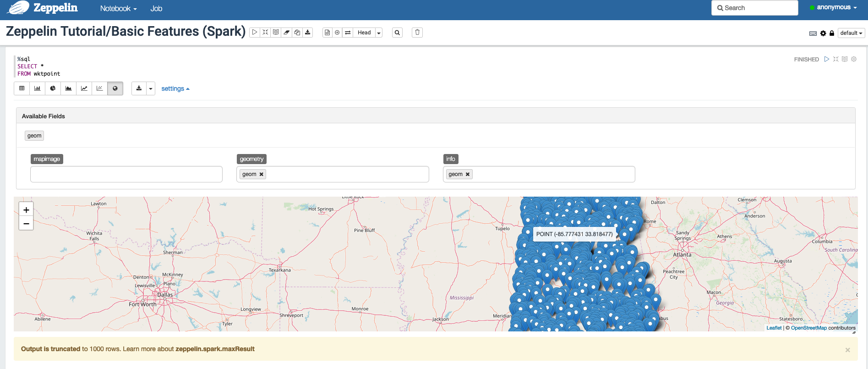Remove geom from the geometry field
The width and height of the screenshot is (868, 369).
(262, 174)
